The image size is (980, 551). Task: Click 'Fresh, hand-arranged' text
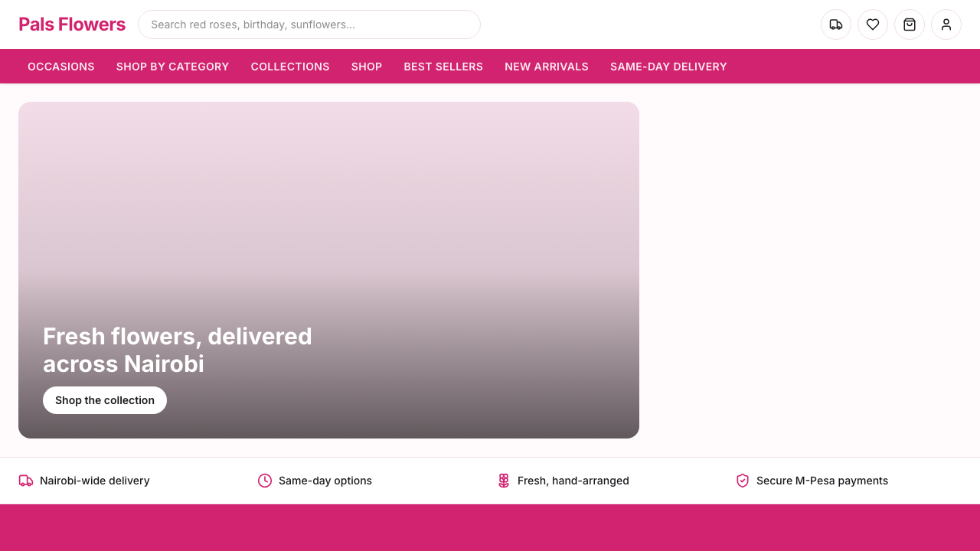[x=573, y=481]
